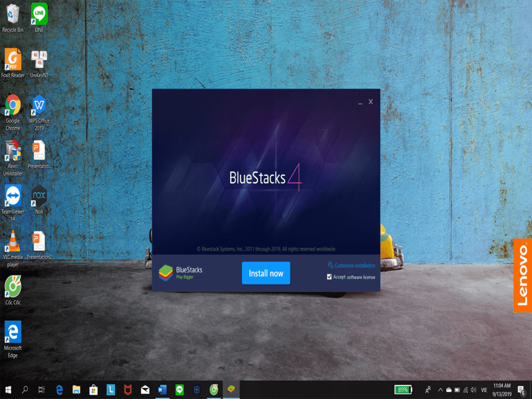Close the BlueStacks installer window
This screenshot has height=399, width=532.
pos(370,102)
